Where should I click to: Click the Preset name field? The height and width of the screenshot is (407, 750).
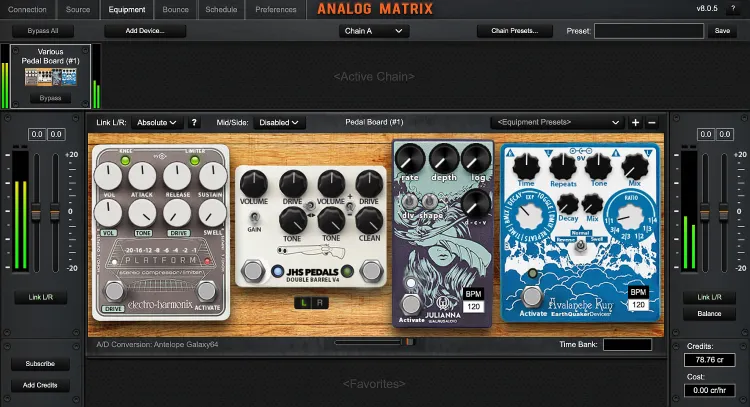[649, 31]
